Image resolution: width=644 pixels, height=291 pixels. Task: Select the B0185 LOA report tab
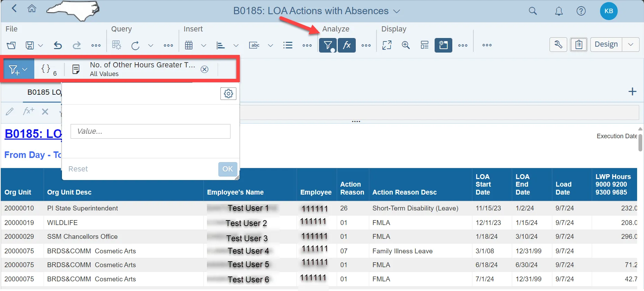tap(44, 92)
